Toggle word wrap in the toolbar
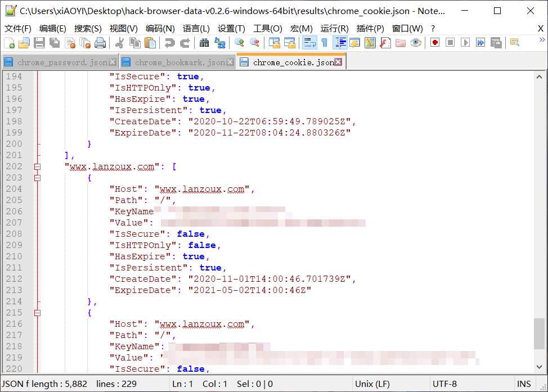Viewport: 548px width, 392px height. [309, 43]
